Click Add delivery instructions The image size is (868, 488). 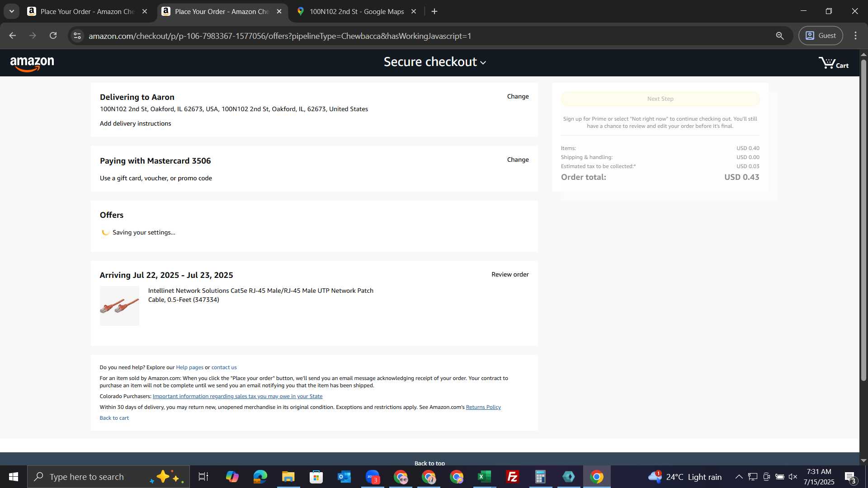click(x=135, y=123)
